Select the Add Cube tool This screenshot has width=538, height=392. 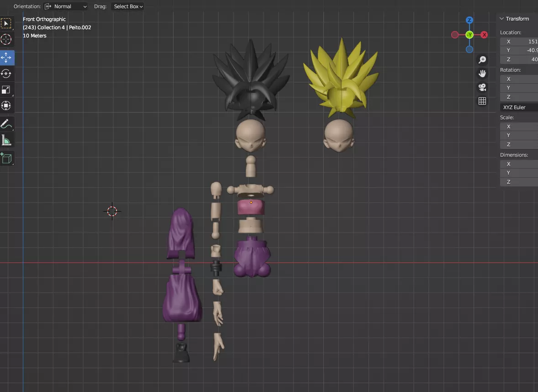[6, 158]
